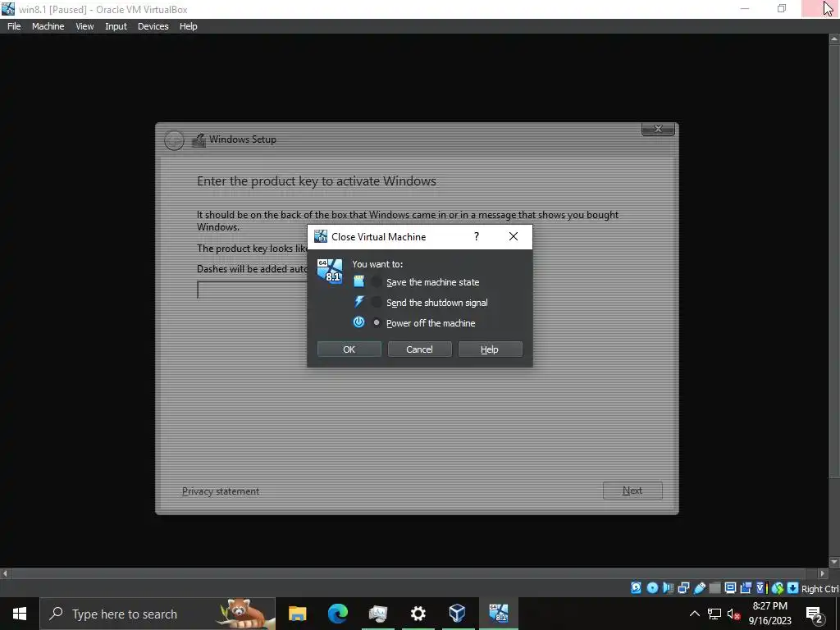
Task: Click the display monitor status icon
Action: [730, 587]
